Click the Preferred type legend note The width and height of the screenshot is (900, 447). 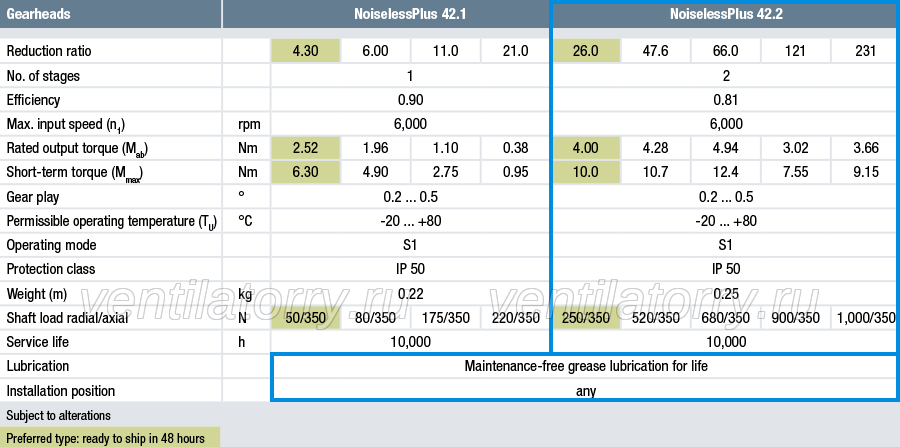pyautogui.click(x=110, y=438)
